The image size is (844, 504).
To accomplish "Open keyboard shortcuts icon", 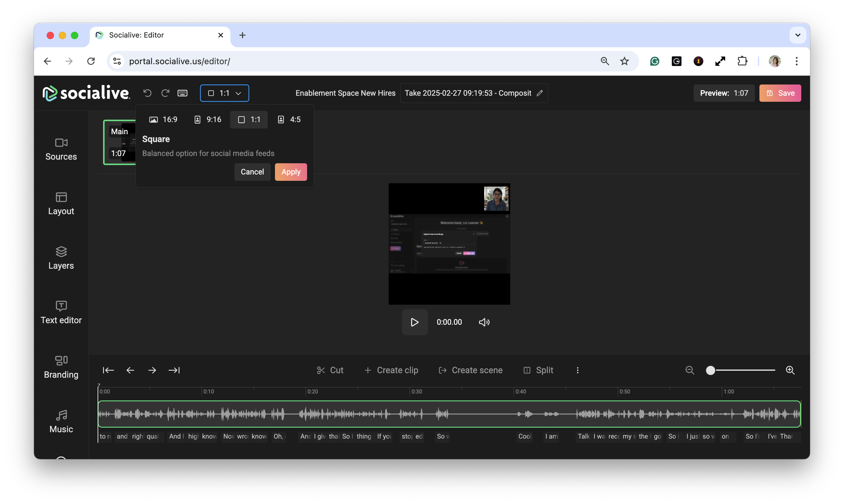I will coord(183,93).
